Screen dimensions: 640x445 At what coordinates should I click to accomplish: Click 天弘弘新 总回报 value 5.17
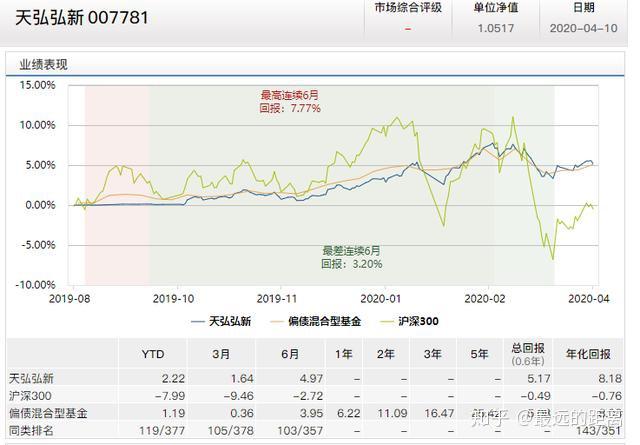[539, 378]
